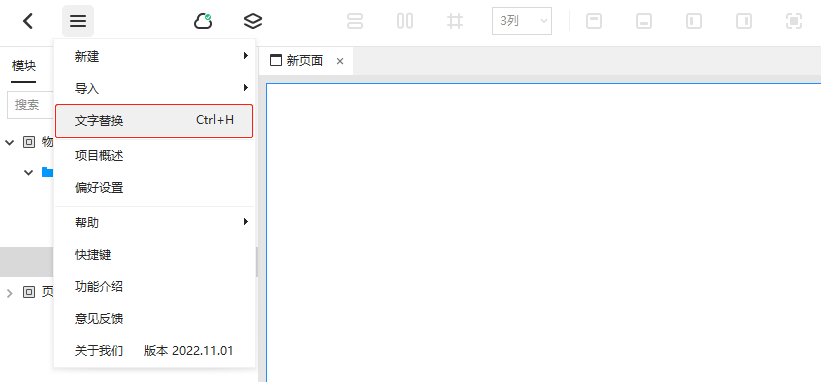Screen dimensions: 821x382
Task: Expand the 帮助 submenu
Action: [154, 223]
